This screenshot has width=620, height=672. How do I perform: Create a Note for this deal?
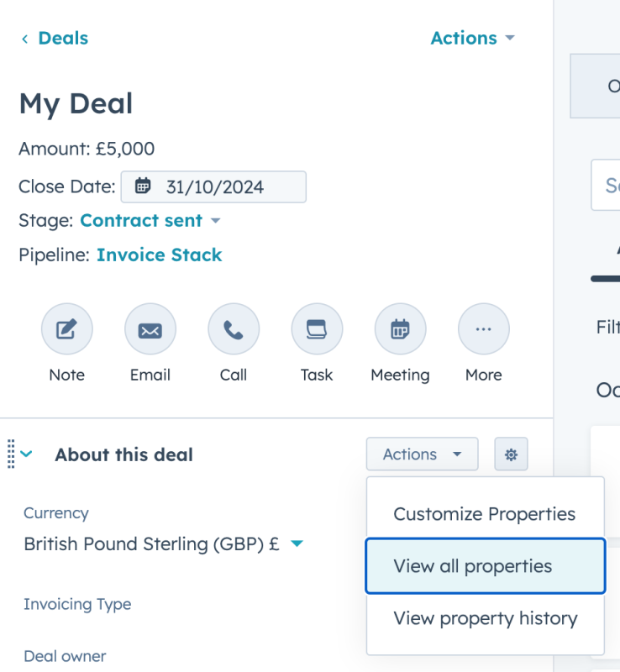point(66,328)
